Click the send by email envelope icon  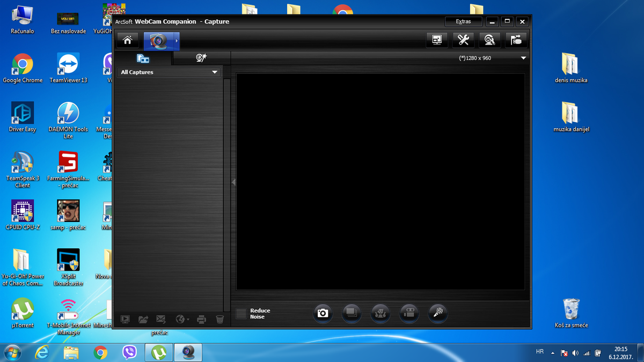161,320
